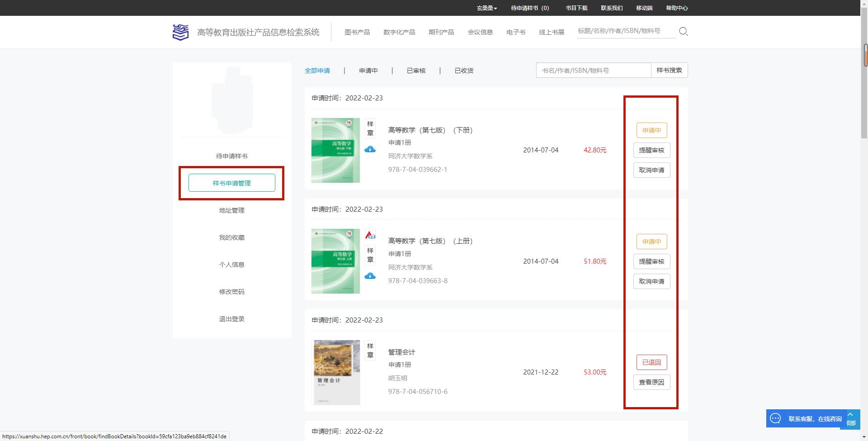Click the publisher logo icon in the header
868x441 pixels.
point(180,32)
